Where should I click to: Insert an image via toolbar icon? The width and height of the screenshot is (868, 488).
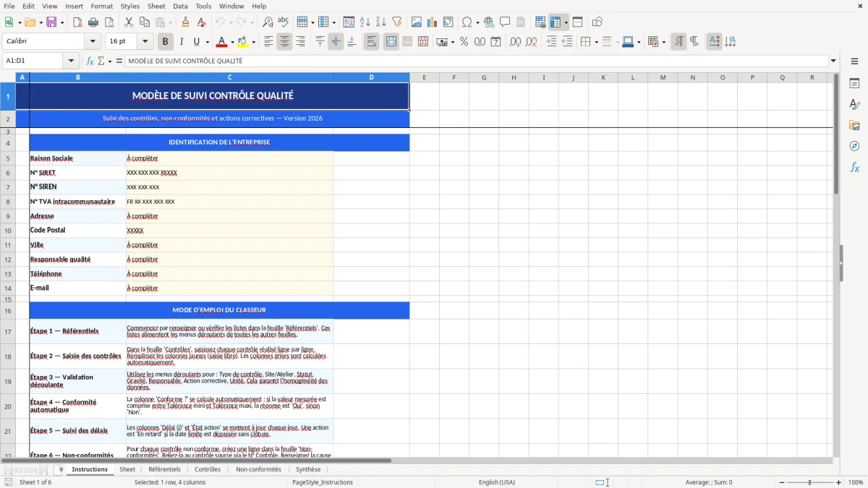pyautogui.click(x=417, y=22)
